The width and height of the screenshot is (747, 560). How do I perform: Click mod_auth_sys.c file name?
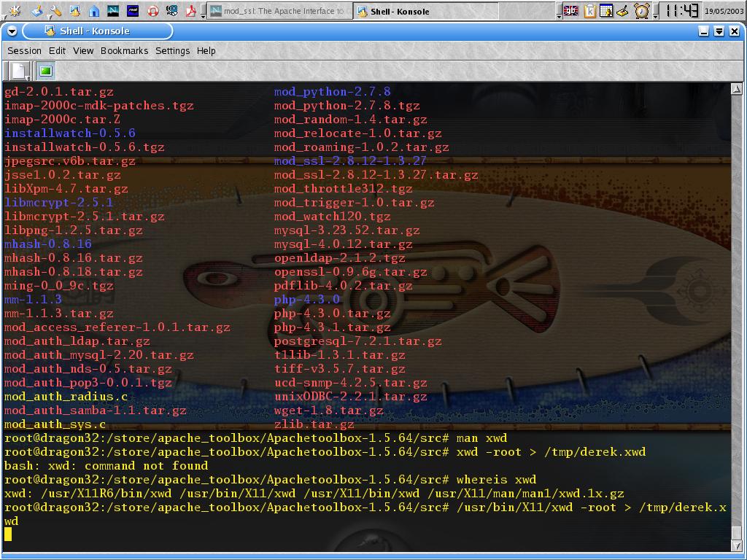[55, 424]
